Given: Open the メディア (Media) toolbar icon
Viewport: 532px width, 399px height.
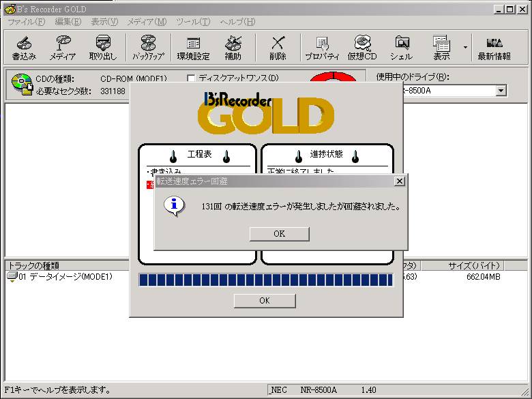Looking at the screenshot, I should (63, 48).
